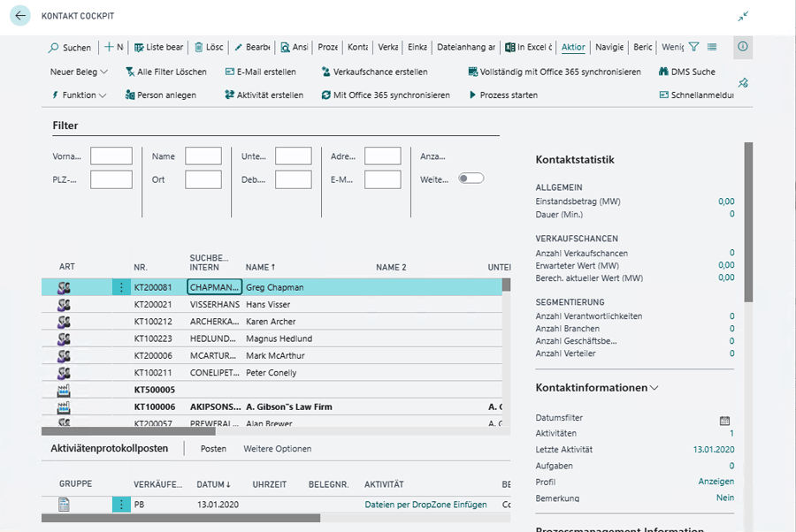
Task: Open the Verkauf menu
Action: tap(388, 47)
